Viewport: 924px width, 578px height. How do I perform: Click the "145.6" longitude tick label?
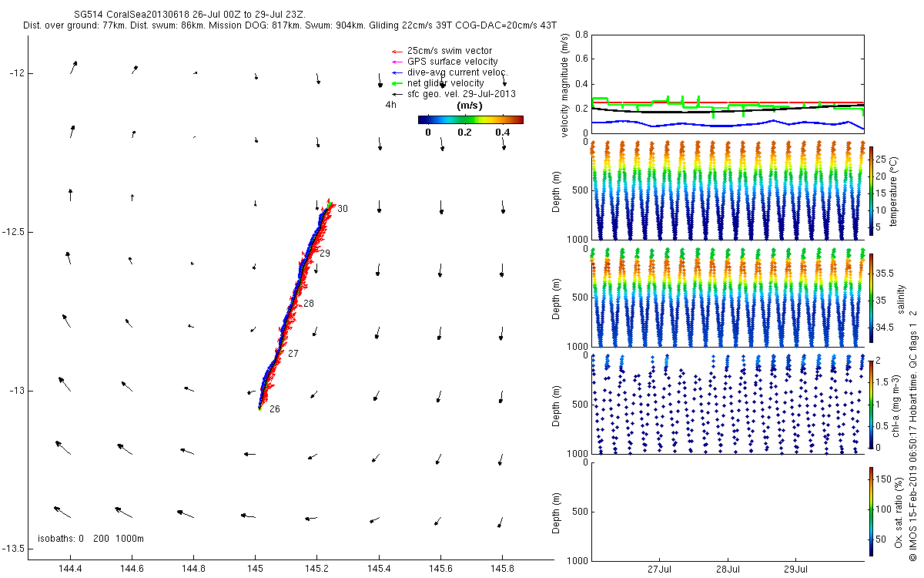click(x=440, y=570)
